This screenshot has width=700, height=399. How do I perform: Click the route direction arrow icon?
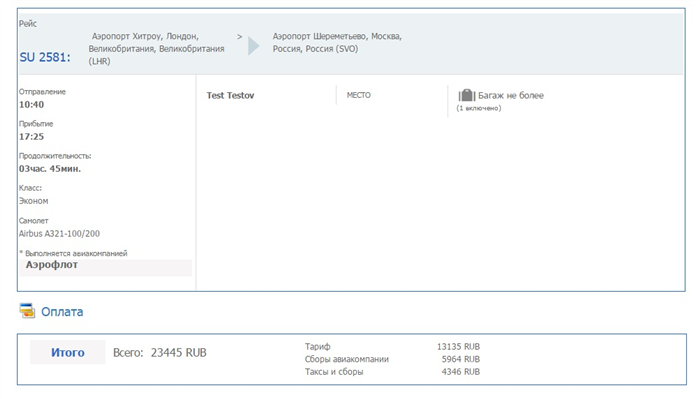(254, 46)
